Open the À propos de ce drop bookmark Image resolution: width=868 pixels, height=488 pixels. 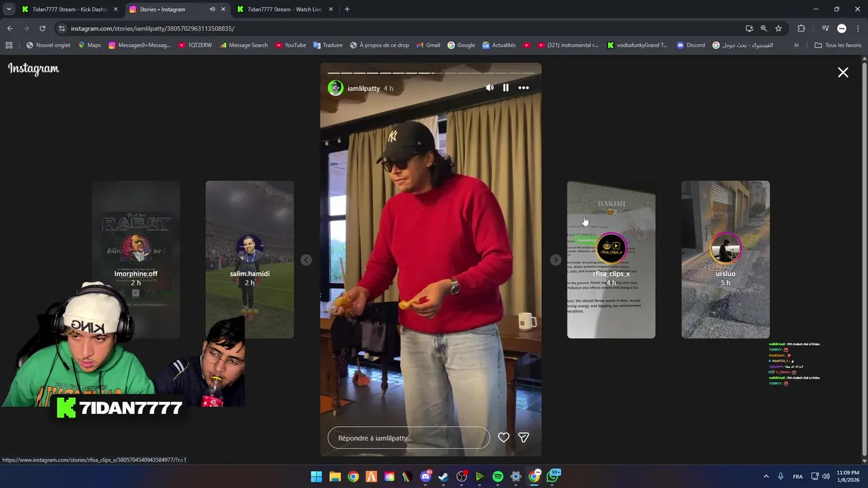379,45
